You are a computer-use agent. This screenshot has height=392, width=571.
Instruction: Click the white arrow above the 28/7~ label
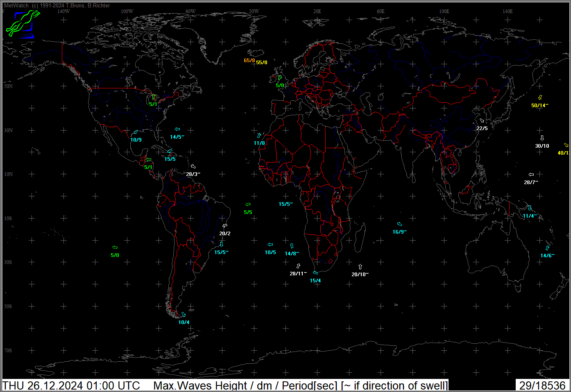point(531,175)
